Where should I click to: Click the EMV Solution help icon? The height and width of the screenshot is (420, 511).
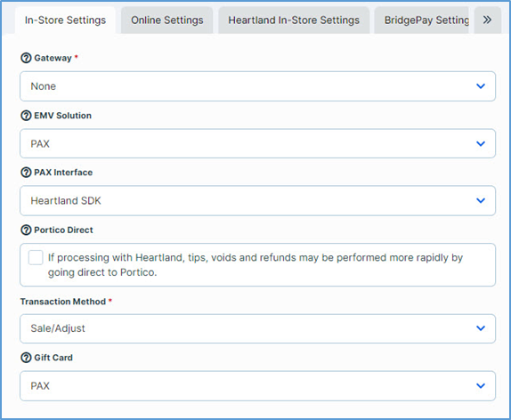(26, 116)
